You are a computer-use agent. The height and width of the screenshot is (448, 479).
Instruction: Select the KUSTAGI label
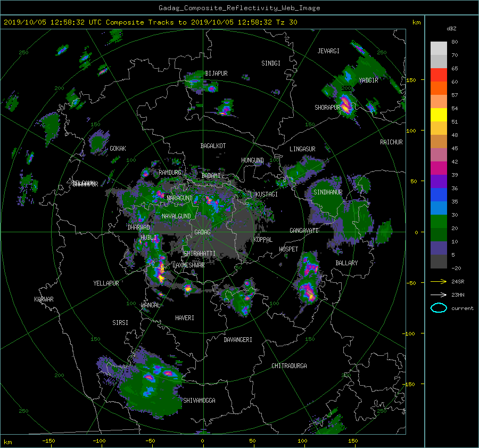(267, 194)
